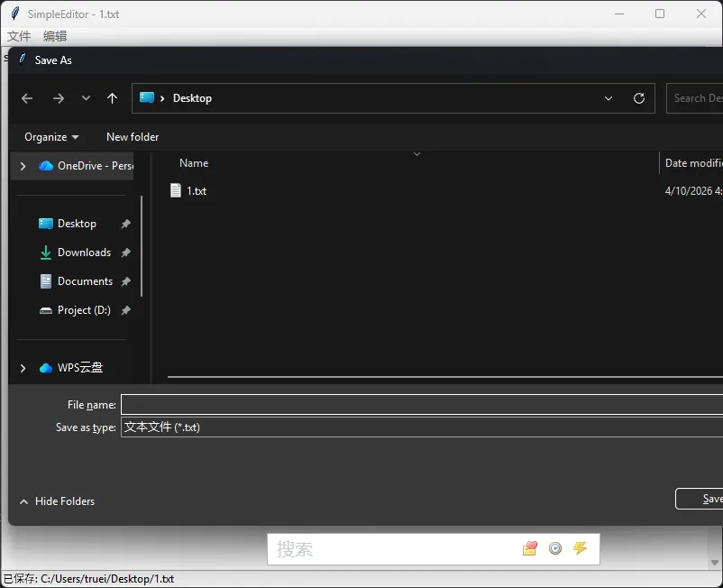Image resolution: width=723 pixels, height=588 pixels.
Task: Expand the WPS云盘 tree node
Action: tap(23, 368)
